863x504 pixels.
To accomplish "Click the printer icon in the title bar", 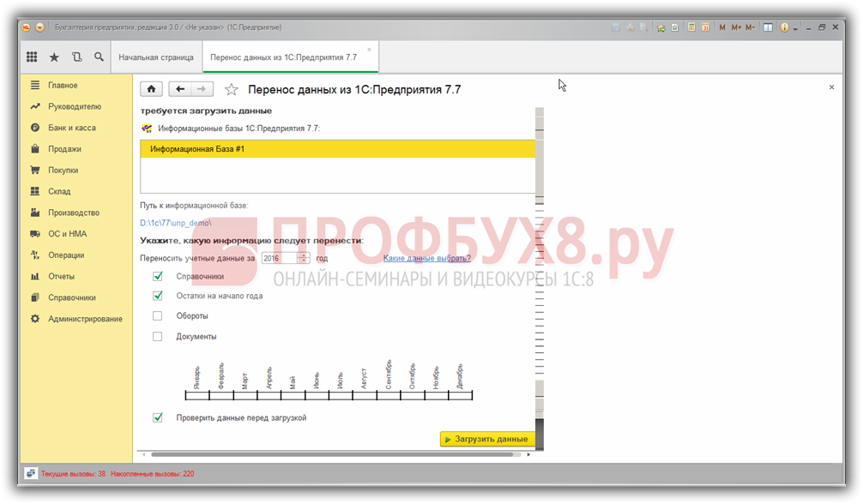I will point(631,27).
